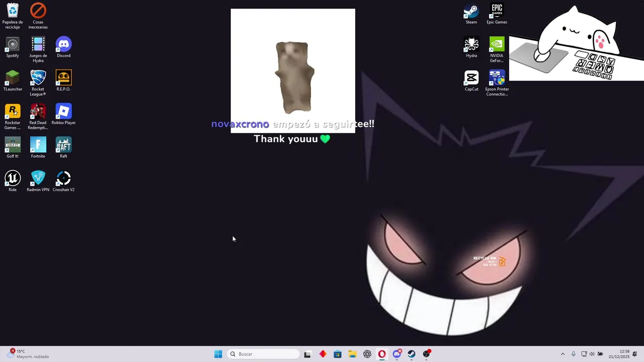Select the Golf It! game icon
644x362 pixels.
13,148
